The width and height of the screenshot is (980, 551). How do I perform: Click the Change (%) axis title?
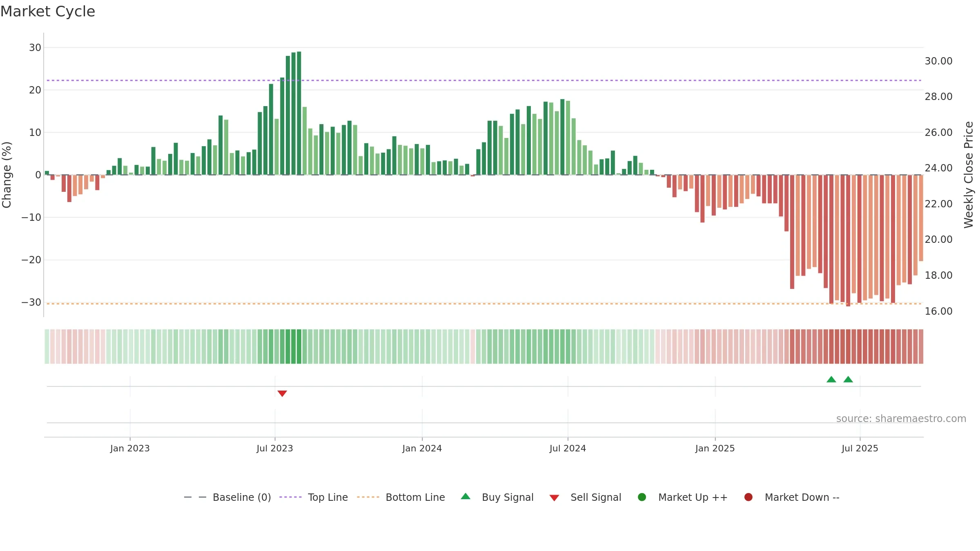[x=7, y=175]
